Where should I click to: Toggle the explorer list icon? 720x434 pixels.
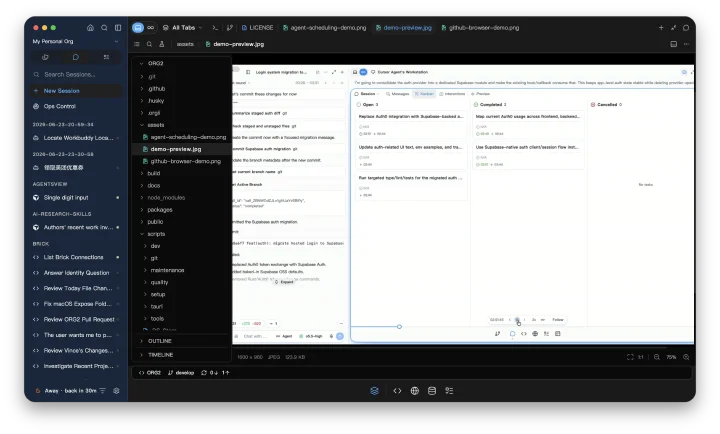(x=137, y=44)
